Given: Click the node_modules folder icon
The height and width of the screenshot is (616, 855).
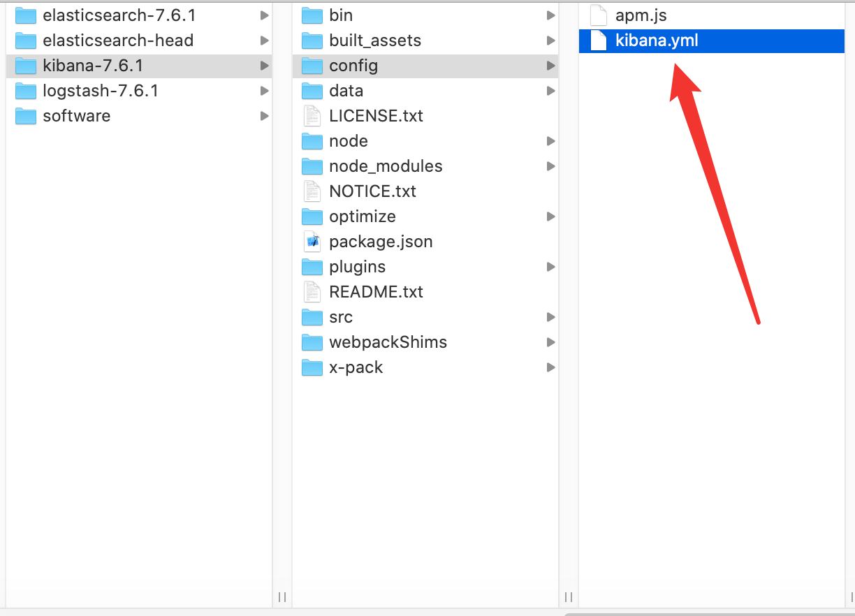Looking at the screenshot, I should pyautogui.click(x=312, y=166).
